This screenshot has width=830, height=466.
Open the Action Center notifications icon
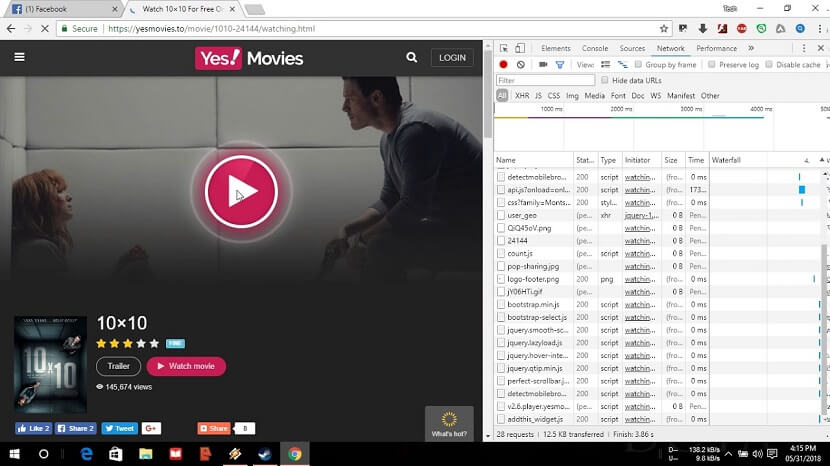coord(772,454)
